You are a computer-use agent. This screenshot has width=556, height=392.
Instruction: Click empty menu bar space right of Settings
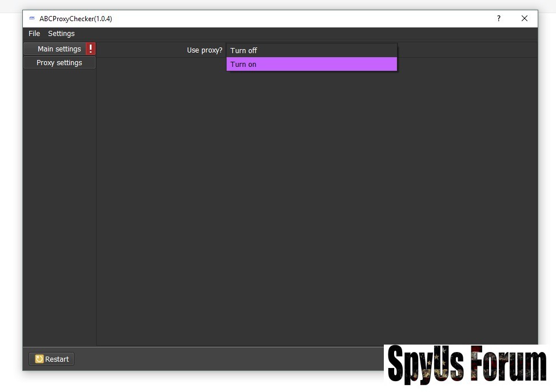tap(286, 34)
